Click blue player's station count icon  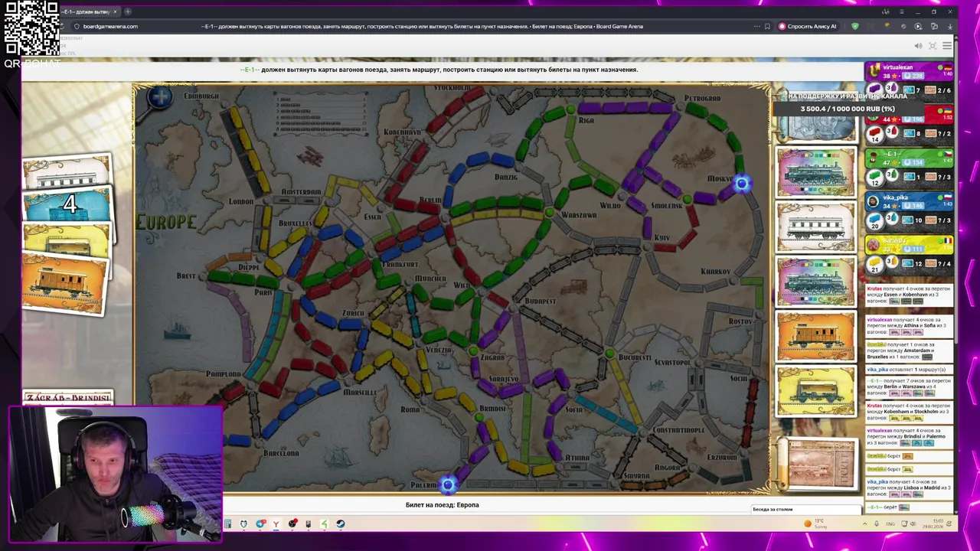coord(892,217)
